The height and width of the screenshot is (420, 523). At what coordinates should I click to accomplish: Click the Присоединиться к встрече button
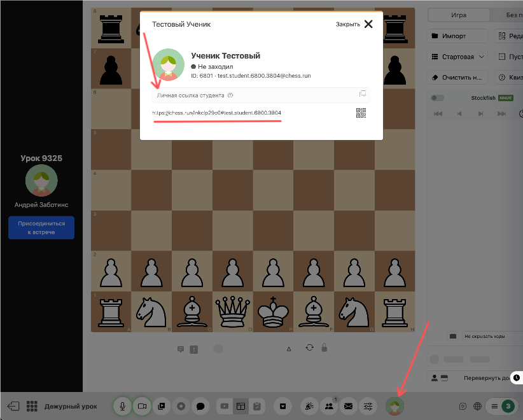[41, 228]
